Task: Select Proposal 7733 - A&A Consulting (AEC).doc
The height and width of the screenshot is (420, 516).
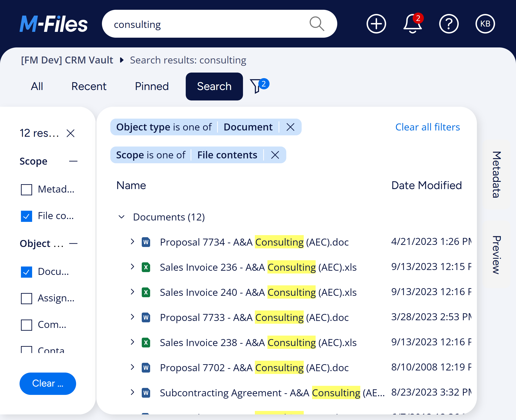Action: pos(254,317)
